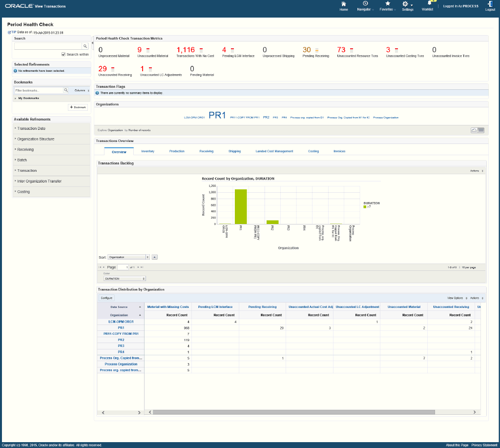The height and width of the screenshot is (448, 500).
Task: Open the Sort Organization dropdown
Action: [x=128, y=257]
